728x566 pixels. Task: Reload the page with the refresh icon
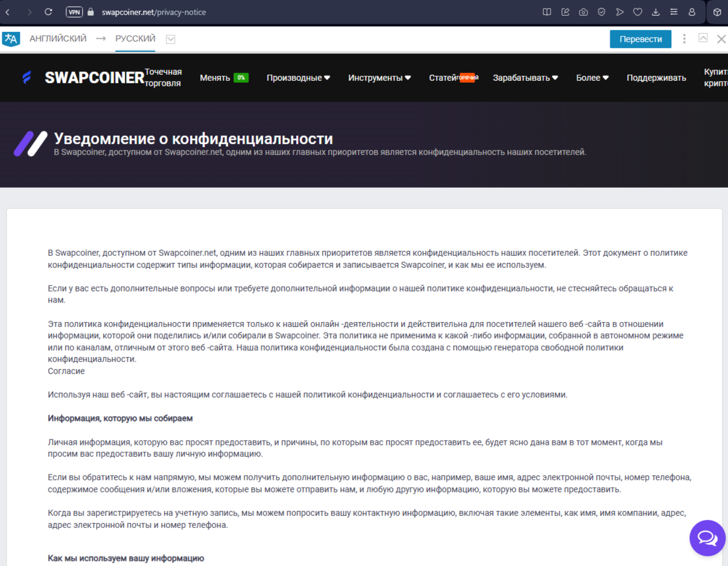click(49, 12)
